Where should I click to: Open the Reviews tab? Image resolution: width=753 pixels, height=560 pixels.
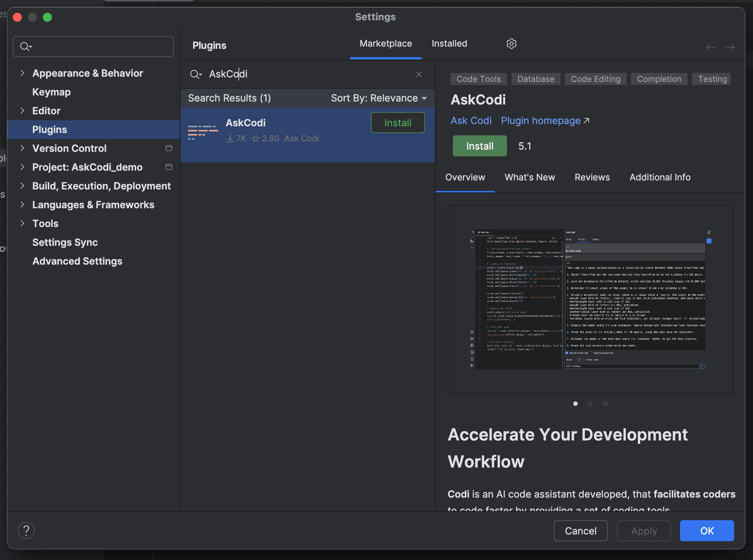coord(592,177)
